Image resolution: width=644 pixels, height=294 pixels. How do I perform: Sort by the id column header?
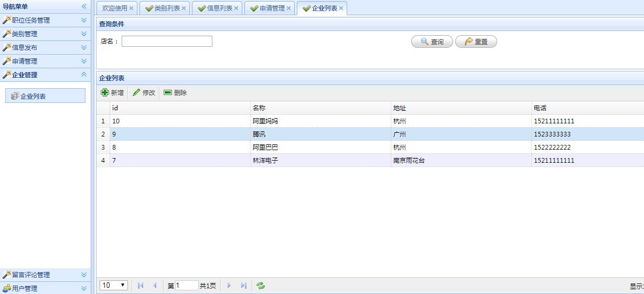pyautogui.click(x=180, y=108)
